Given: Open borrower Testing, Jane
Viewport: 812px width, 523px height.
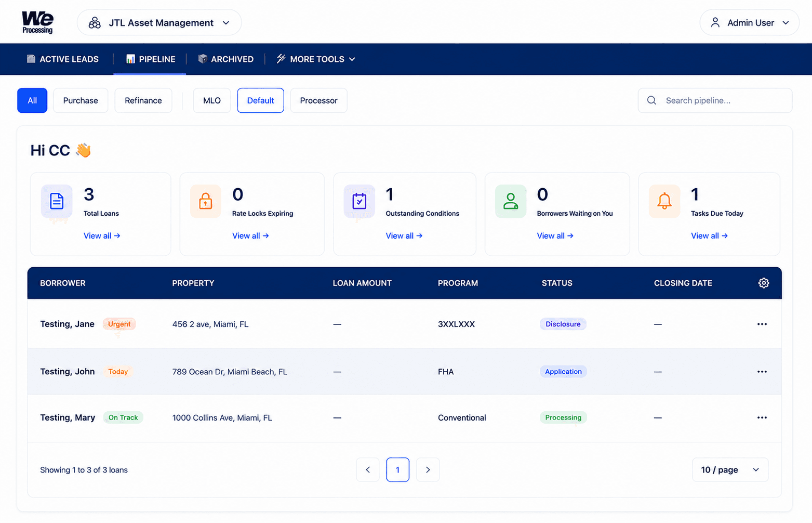Looking at the screenshot, I should [x=68, y=324].
